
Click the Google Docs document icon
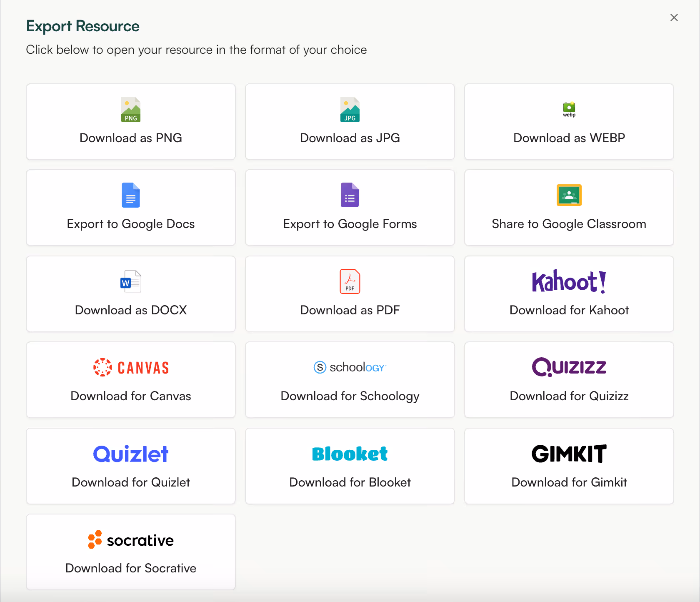[131, 195]
